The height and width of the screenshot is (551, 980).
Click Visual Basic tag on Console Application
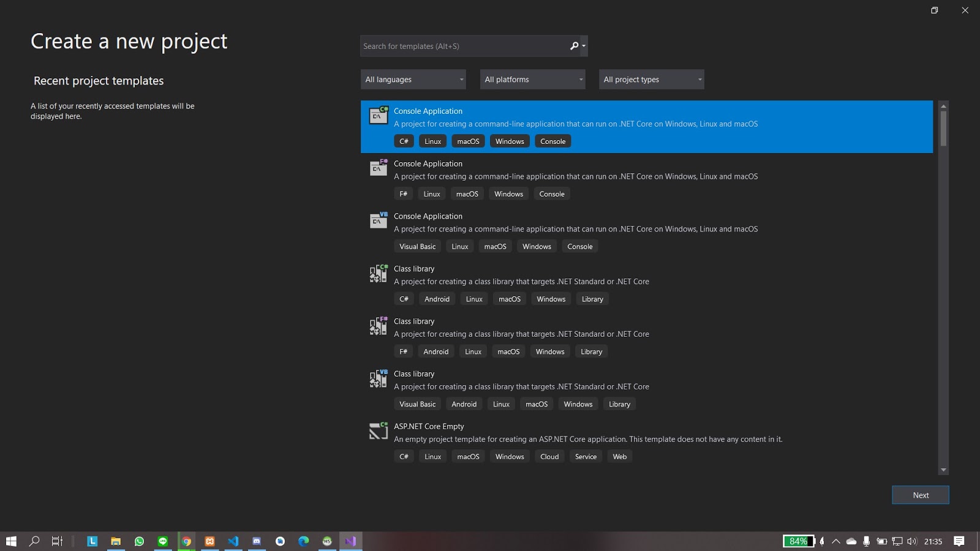(x=418, y=247)
